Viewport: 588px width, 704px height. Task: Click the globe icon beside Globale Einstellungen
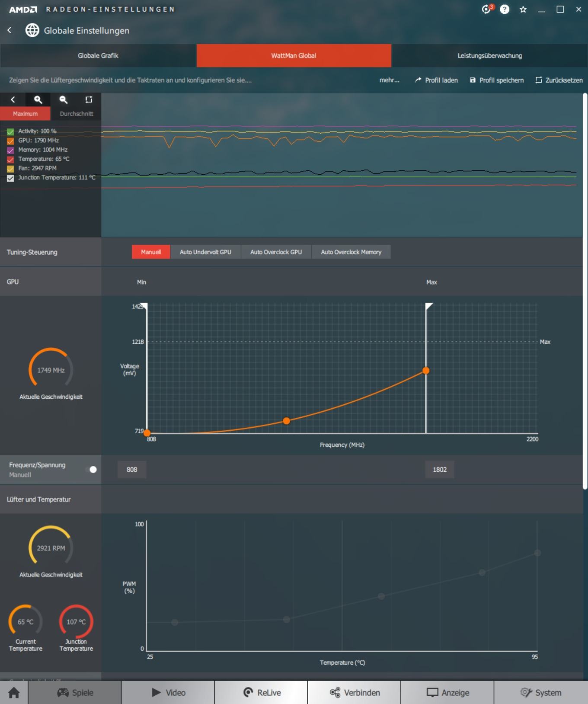coord(32,30)
